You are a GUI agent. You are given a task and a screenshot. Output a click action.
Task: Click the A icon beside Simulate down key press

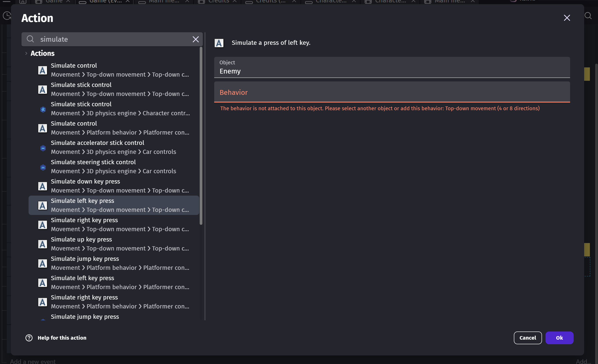pos(42,186)
